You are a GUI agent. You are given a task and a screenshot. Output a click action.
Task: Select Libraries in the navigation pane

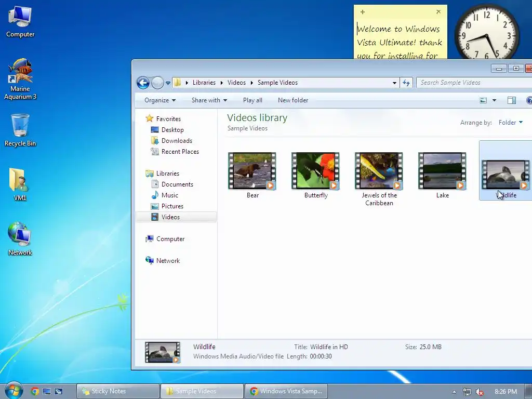point(168,174)
